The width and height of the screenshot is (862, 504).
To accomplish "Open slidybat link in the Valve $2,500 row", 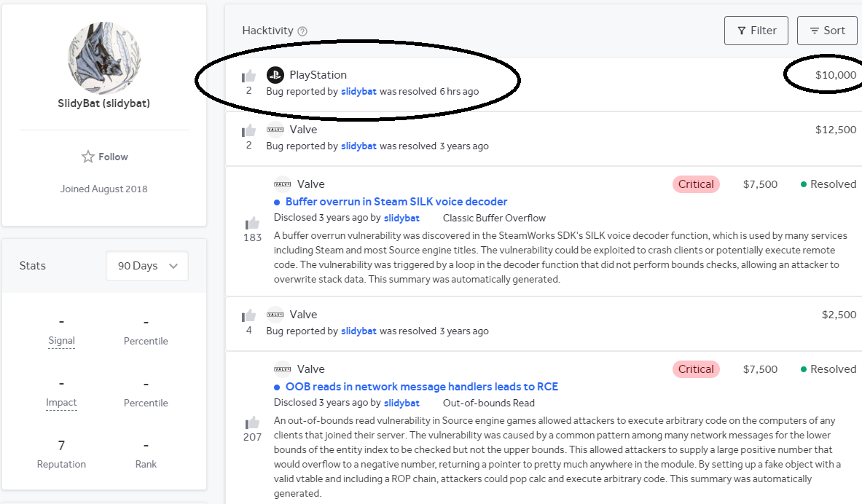I will [359, 331].
